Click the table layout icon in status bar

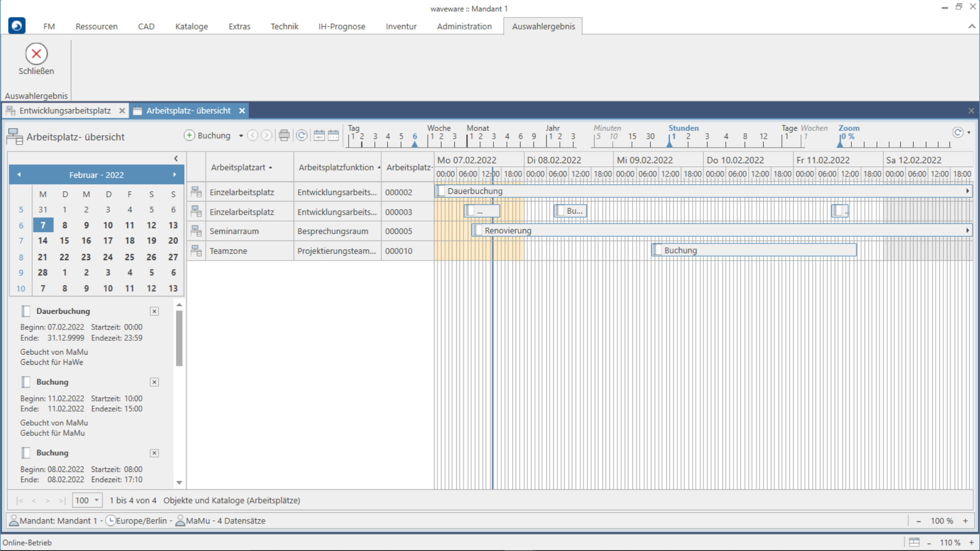coord(914,542)
